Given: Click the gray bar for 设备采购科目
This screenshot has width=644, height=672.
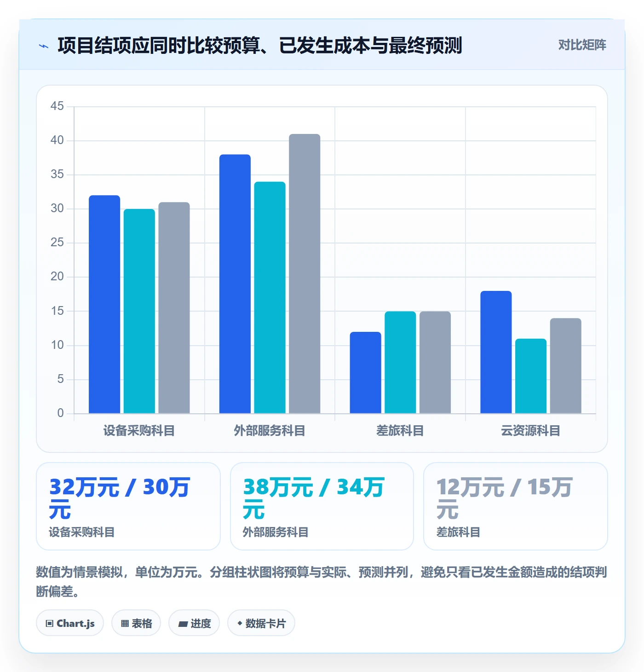Looking at the screenshot, I should tap(174, 307).
